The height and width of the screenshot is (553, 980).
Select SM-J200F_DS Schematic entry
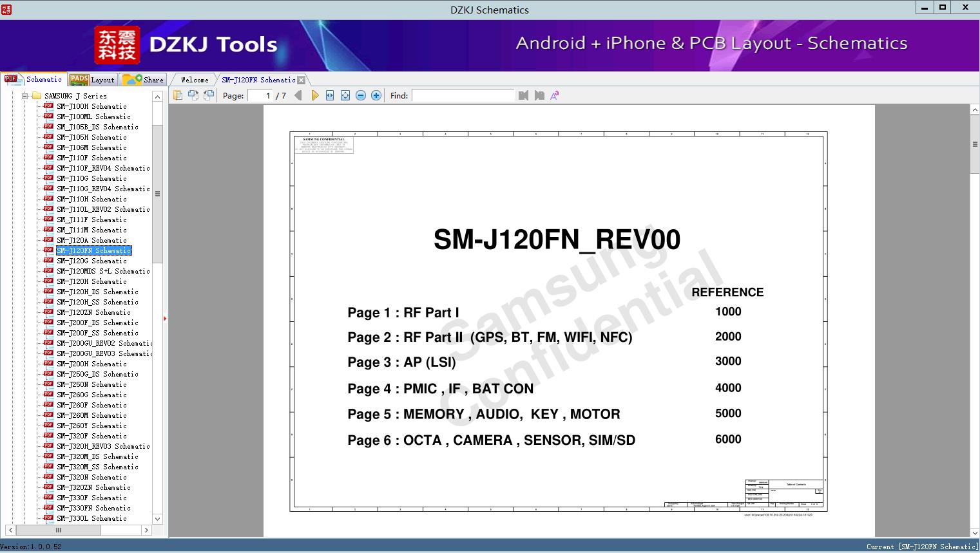[97, 323]
